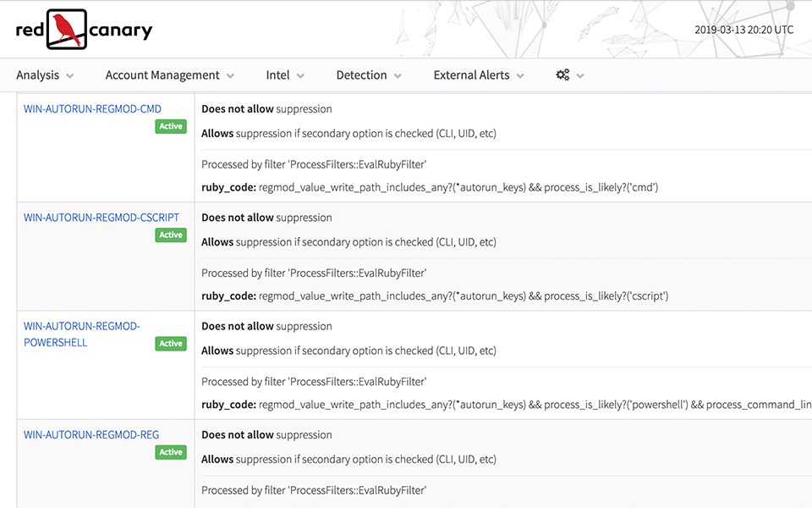Click Active badge under WIN-AUTORUN-REGMOD-REG
The width and height of the screenshot is (812, 508).
point(171,452)
